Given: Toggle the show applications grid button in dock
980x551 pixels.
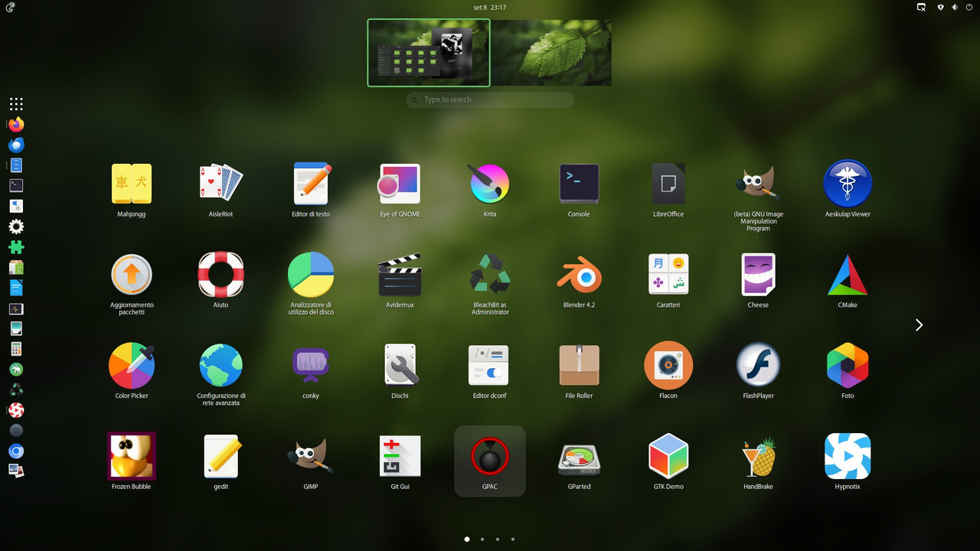Looking at the screenshot, I should (x=16, y=104).
